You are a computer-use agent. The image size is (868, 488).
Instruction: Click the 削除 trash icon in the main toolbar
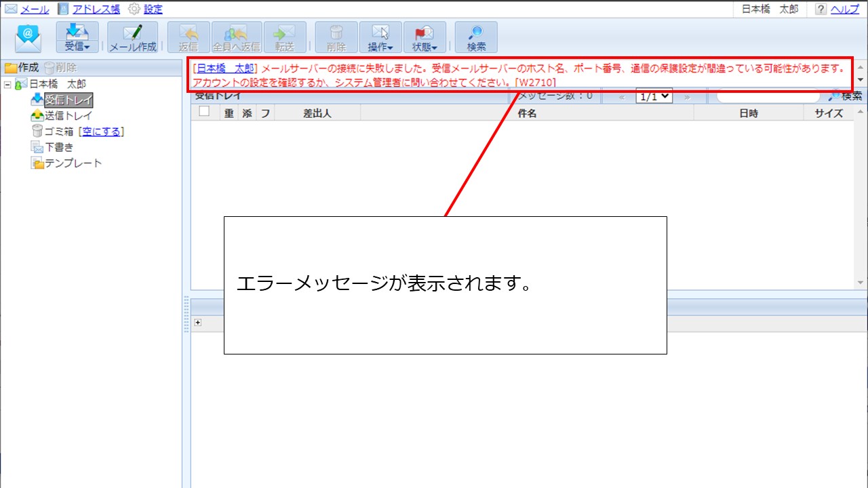336,37
